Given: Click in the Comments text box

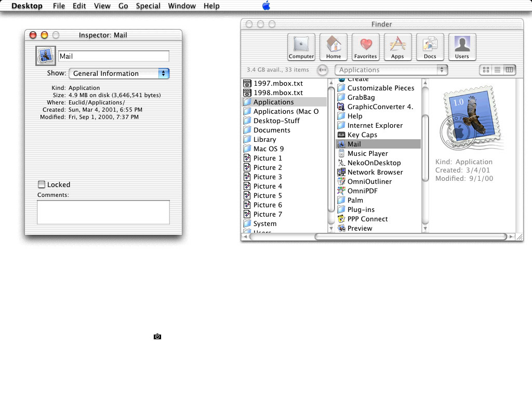Looking at the screenshot, I should 103,212.
